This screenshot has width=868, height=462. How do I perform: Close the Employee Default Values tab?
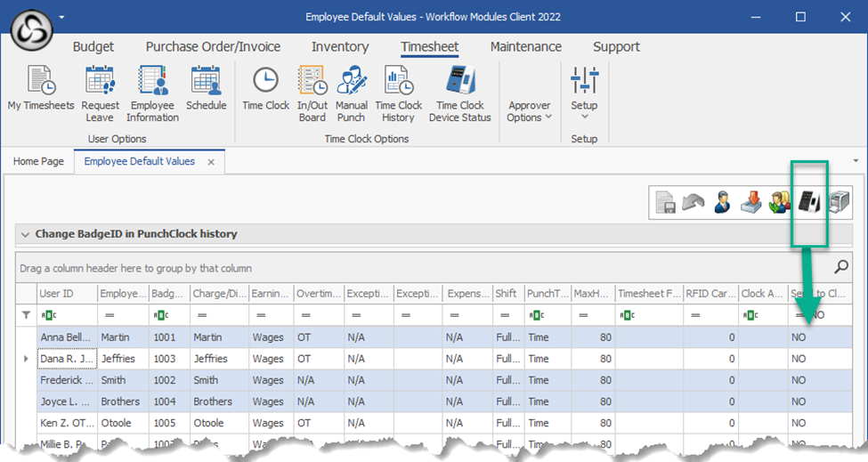click(x=212, y=162)
